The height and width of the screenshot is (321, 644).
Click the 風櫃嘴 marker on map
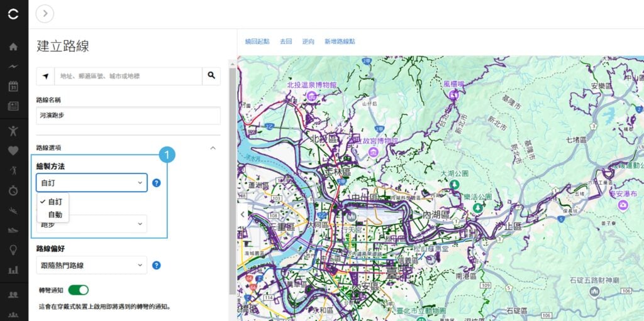(453, 95)
